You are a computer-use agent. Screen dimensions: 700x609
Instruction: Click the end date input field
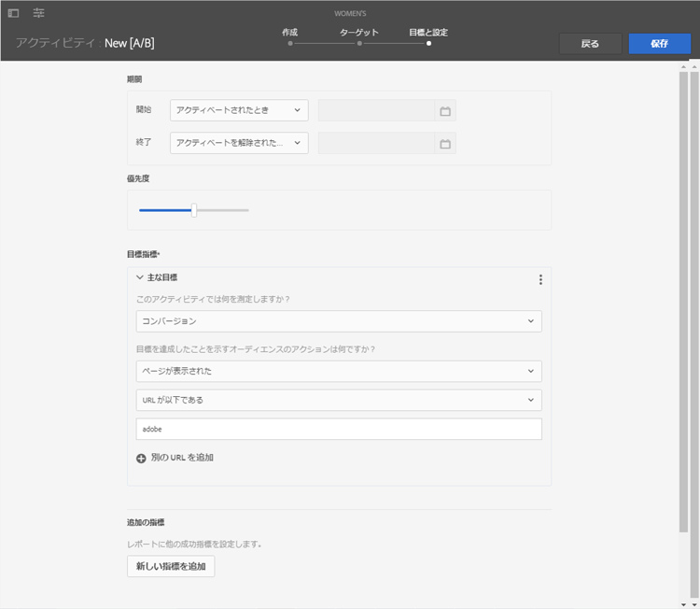coord(376,144)
